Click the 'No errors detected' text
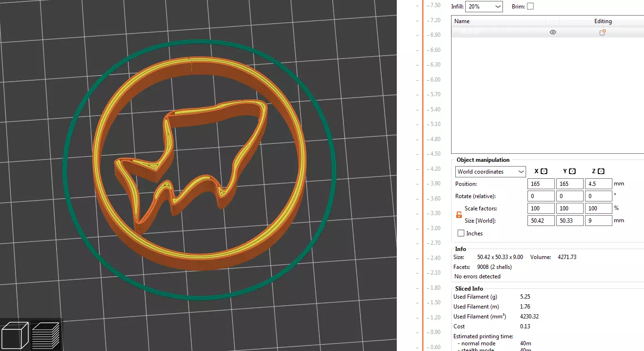This screenshot has width=644, height=351. pos(477,276)
